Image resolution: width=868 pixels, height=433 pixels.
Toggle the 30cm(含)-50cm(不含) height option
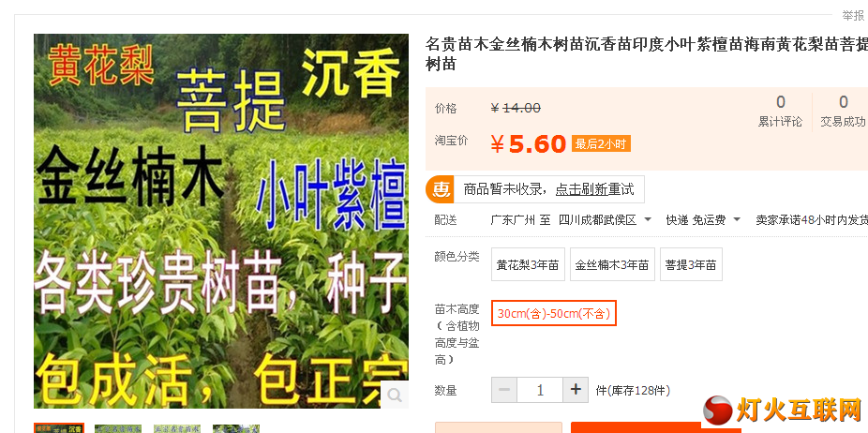(x=554, y=313)
